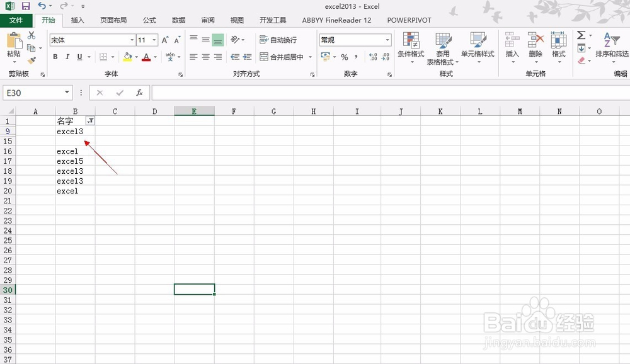Open the filter dropdown on 名字 header
The image size is (630, 364).
(90, 120)
